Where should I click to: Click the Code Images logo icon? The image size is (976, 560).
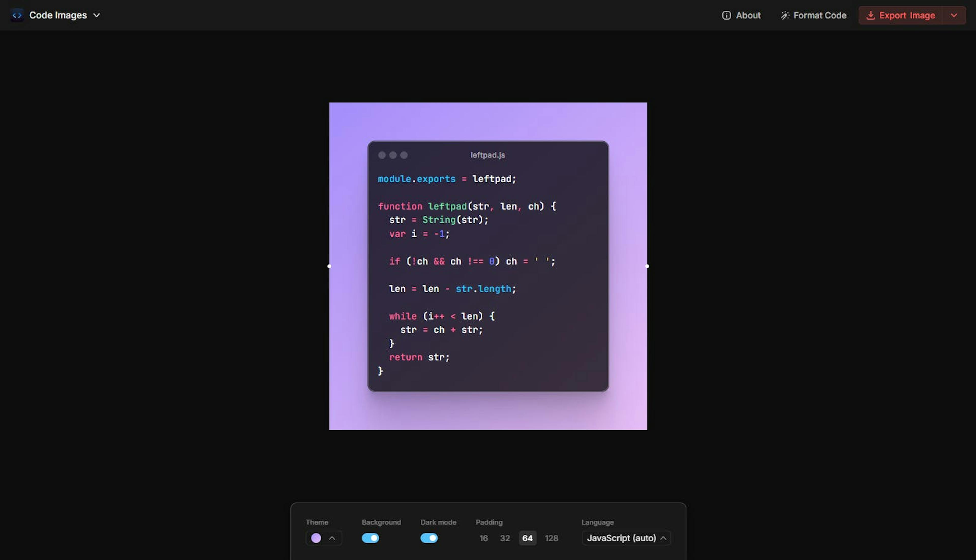coord(17,15)
